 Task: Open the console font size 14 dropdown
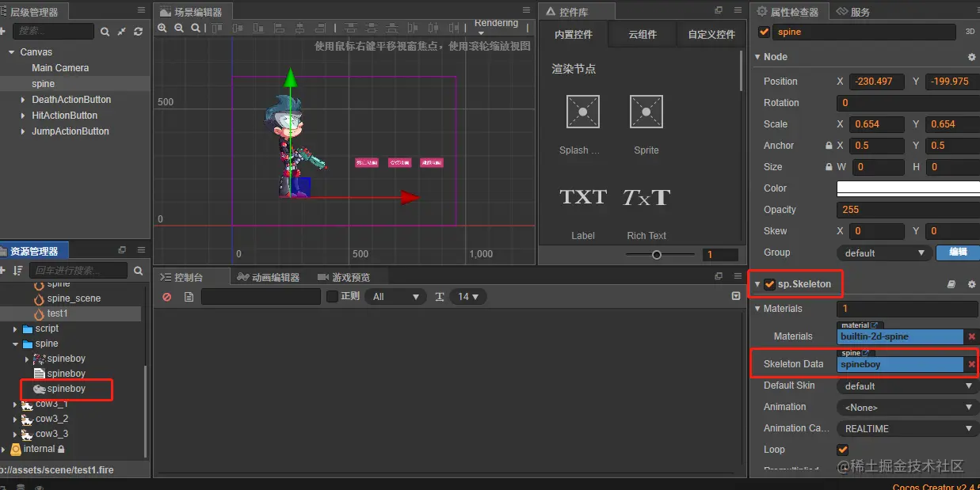[468, 296]
